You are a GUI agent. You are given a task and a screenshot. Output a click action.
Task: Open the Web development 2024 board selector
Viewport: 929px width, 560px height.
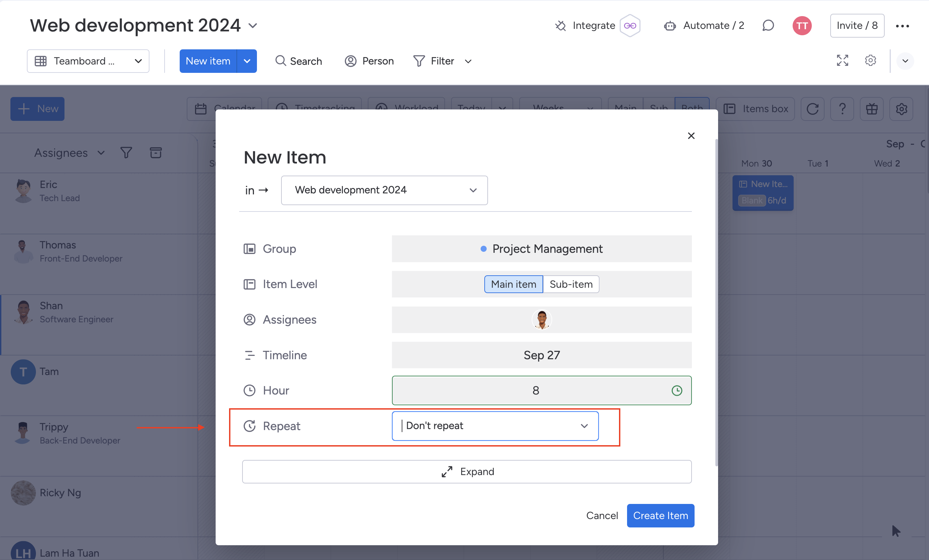click(384, 190)
